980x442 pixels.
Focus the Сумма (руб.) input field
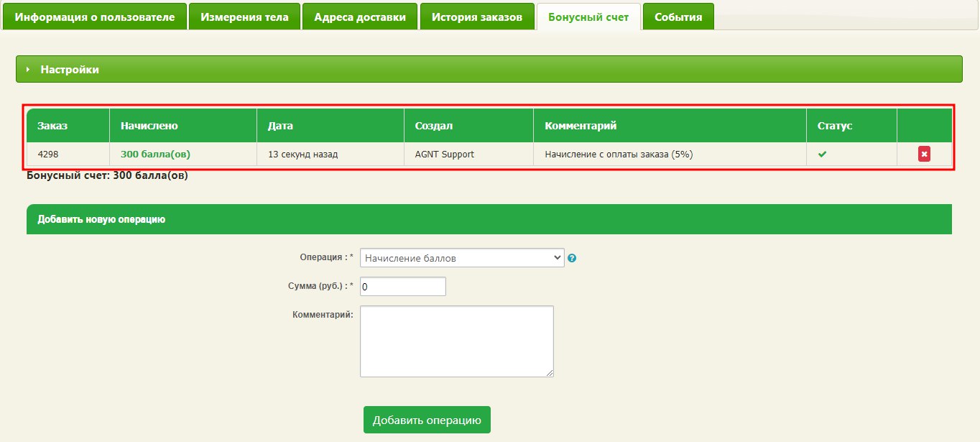click(x=402, y=287)
